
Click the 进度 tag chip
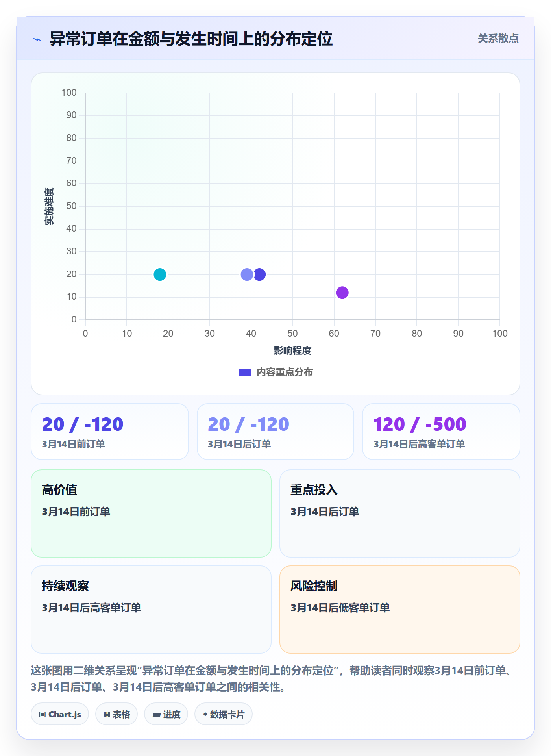point(166,714)
